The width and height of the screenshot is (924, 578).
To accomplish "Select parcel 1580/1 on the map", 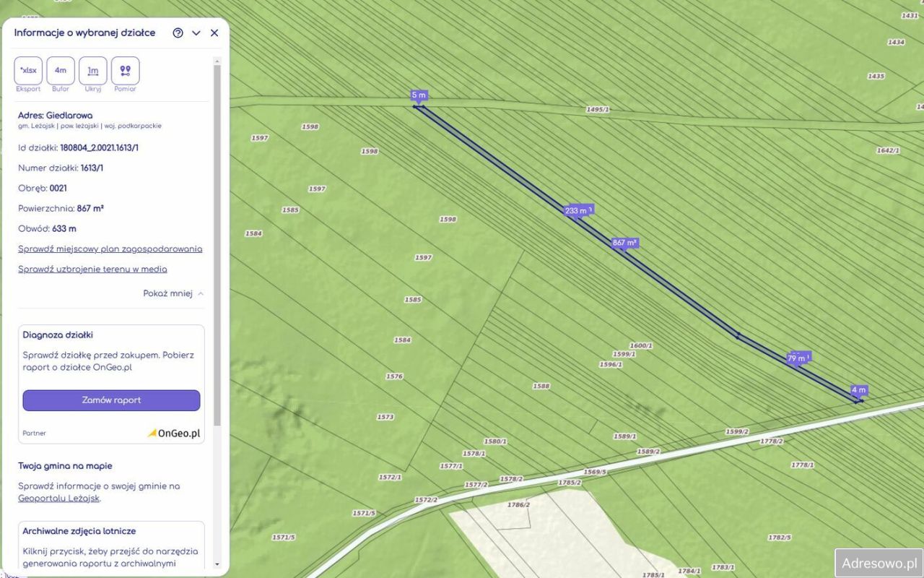I will point(495,441).
